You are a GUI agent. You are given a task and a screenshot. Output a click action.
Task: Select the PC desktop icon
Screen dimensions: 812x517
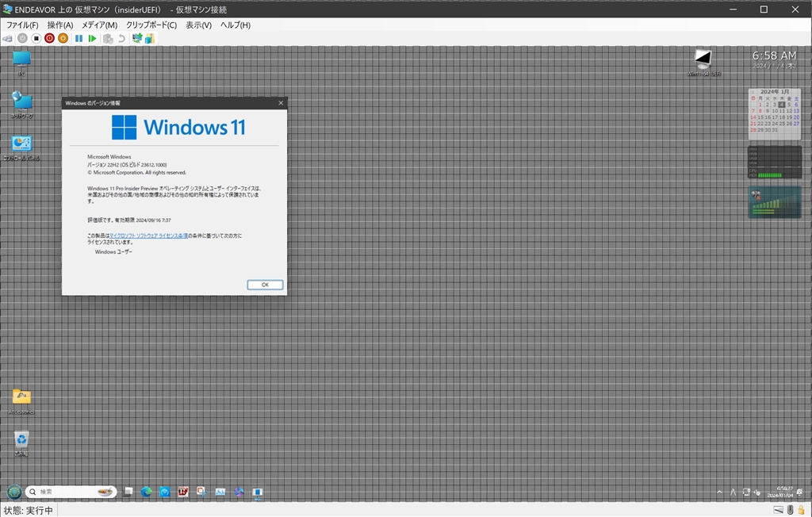pos(21,63)
